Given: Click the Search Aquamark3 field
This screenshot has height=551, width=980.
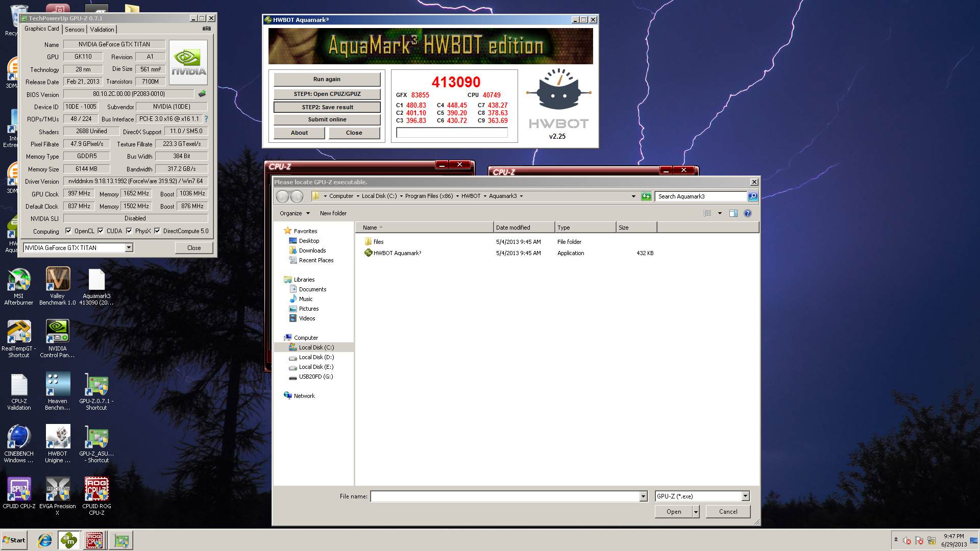Looking at the screenshot, I should tap(701, 196).
